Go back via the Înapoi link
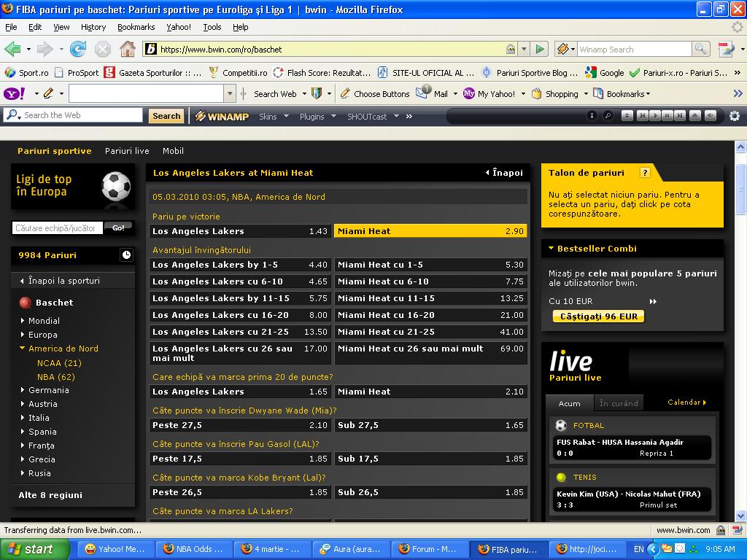 (504, 173)
